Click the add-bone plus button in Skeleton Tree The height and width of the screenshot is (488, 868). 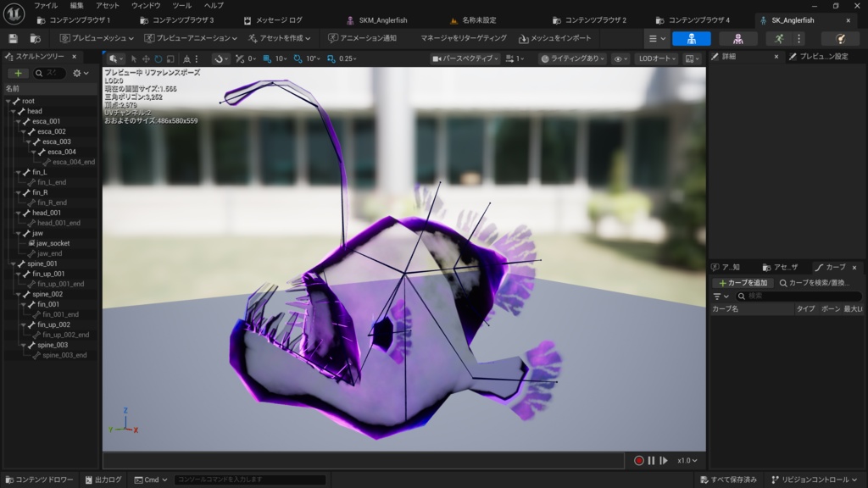point(18,73)
